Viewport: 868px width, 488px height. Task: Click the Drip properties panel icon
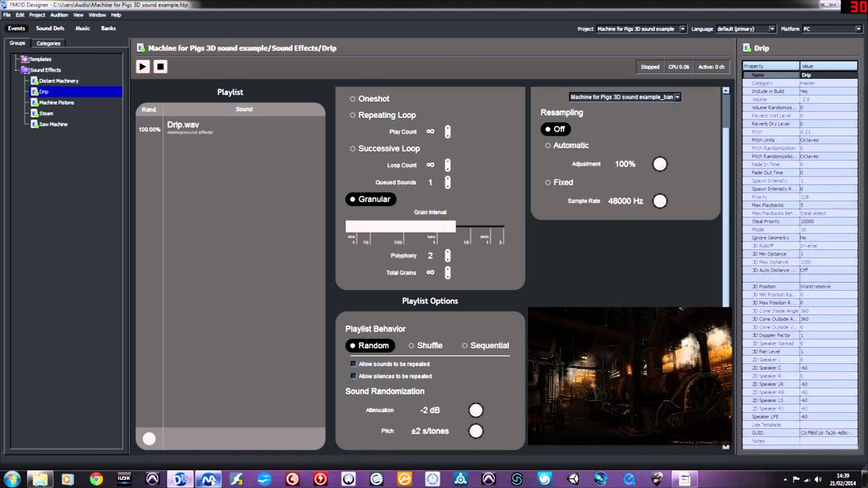point(747,48)
